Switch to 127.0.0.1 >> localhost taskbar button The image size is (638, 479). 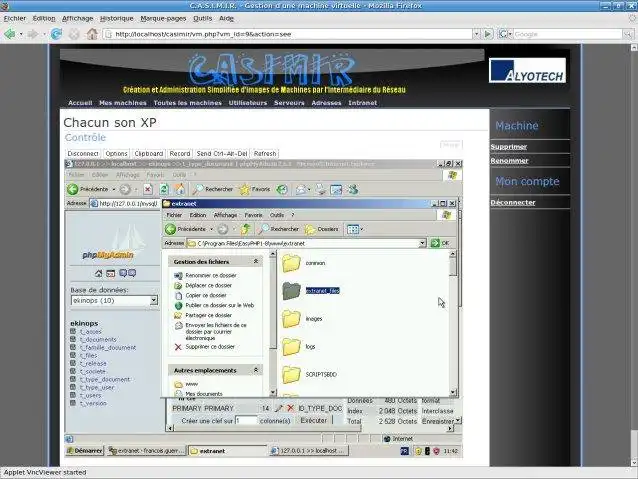point(309,451)
